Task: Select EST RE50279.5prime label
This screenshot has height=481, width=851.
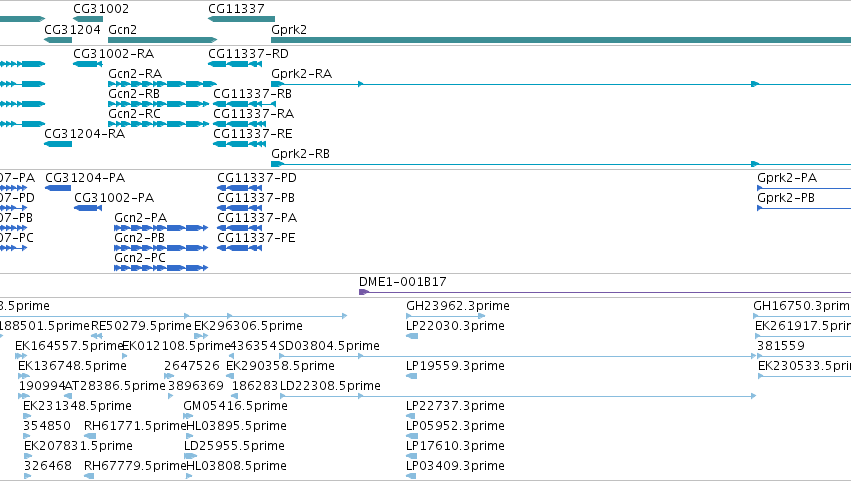Action: pyautogui.click(x=142, y=326)
